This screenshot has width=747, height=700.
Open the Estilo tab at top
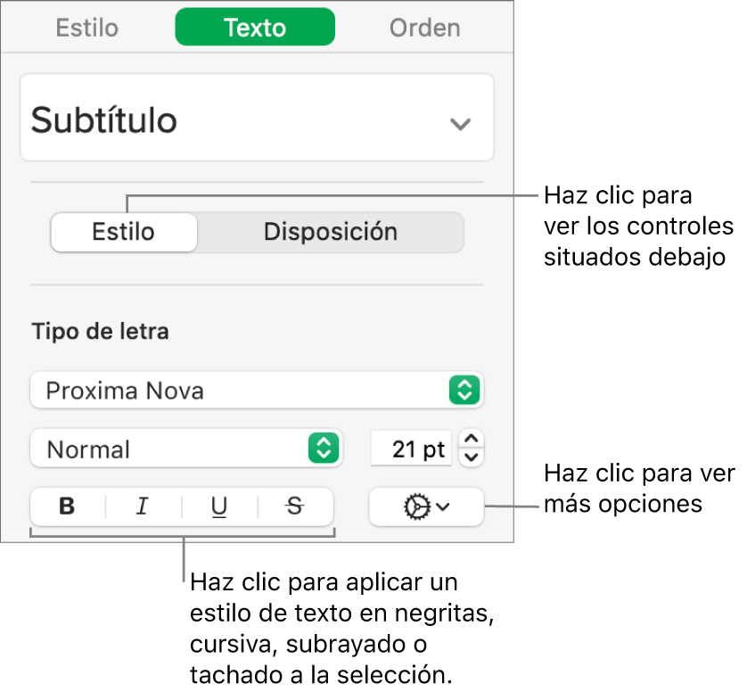point(87,28)
